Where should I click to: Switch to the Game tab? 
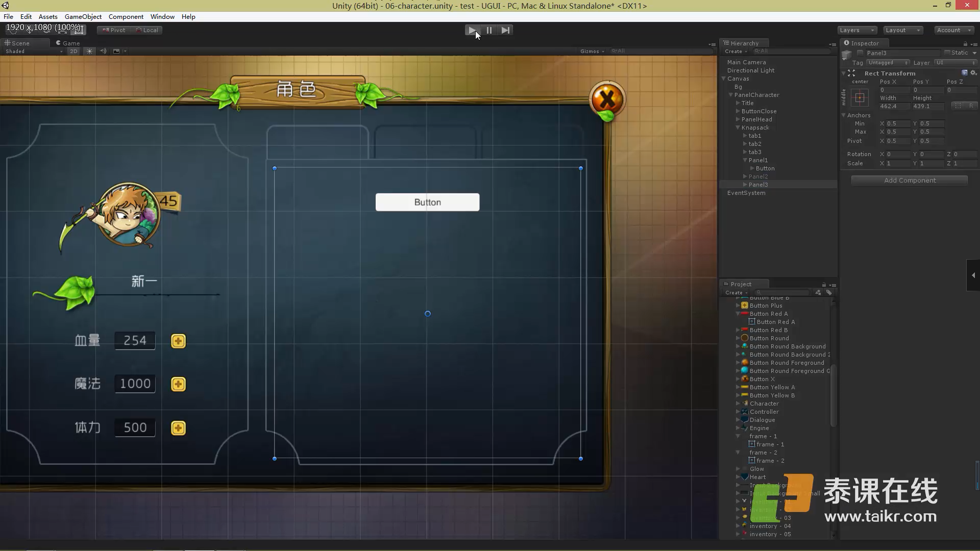pyautogui.click(x=68, y=43)
